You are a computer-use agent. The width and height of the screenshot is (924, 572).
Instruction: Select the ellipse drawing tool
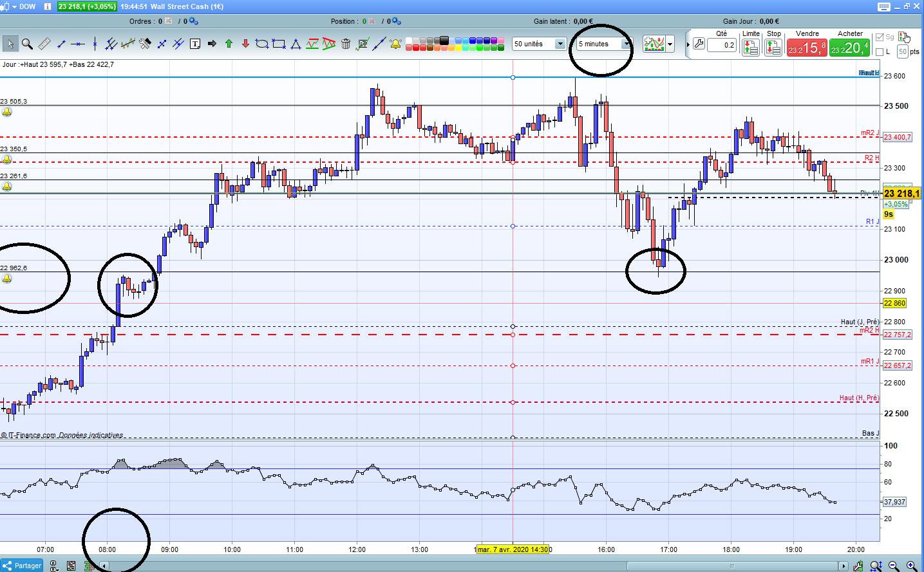262,44
